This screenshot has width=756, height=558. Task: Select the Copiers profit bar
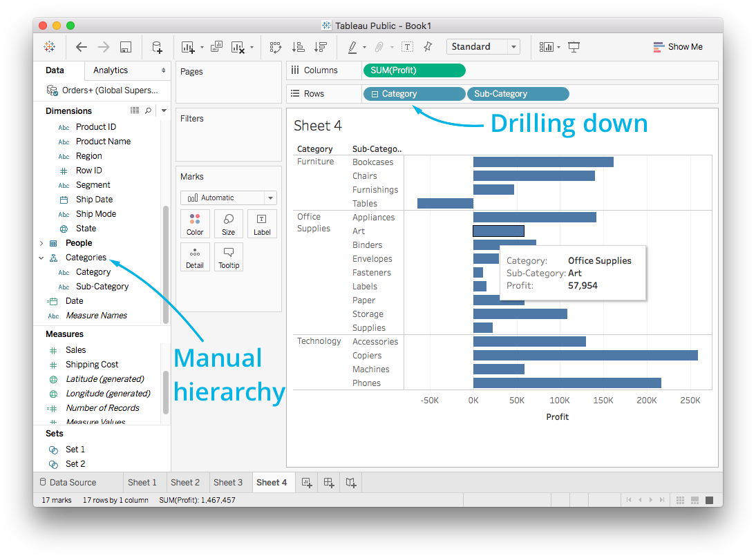point(585,356)
